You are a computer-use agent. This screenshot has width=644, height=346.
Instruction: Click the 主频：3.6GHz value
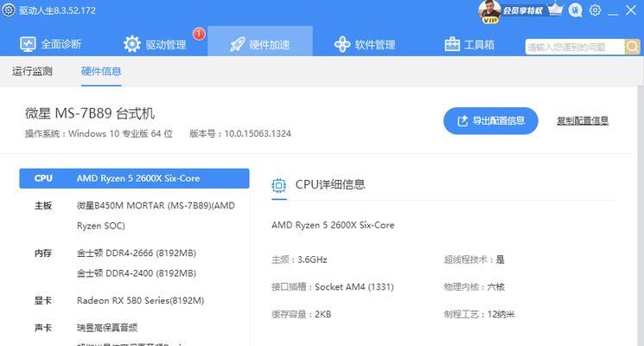click(299, 259)
